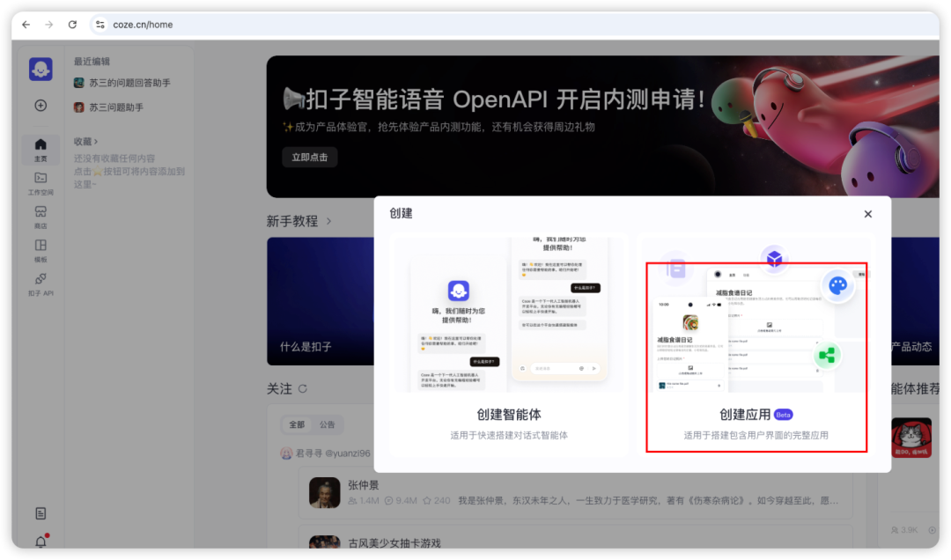This screenshot has width=951, height=560.
Task: Choose the 创建智能体 card
Action: pos(509,344)
